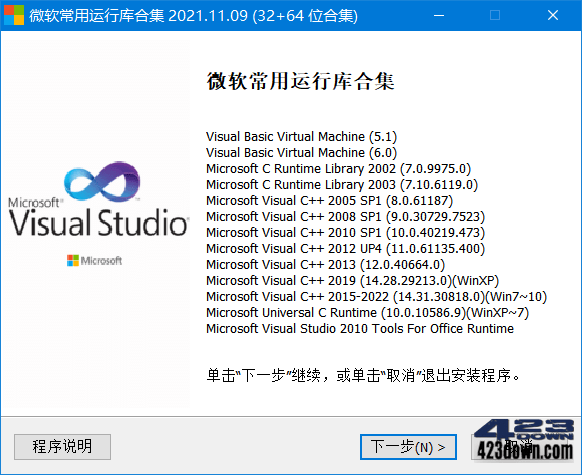The image size is (582, 475).
Task: Click the small Microsoft four-square logo
Action: [73, 261]
